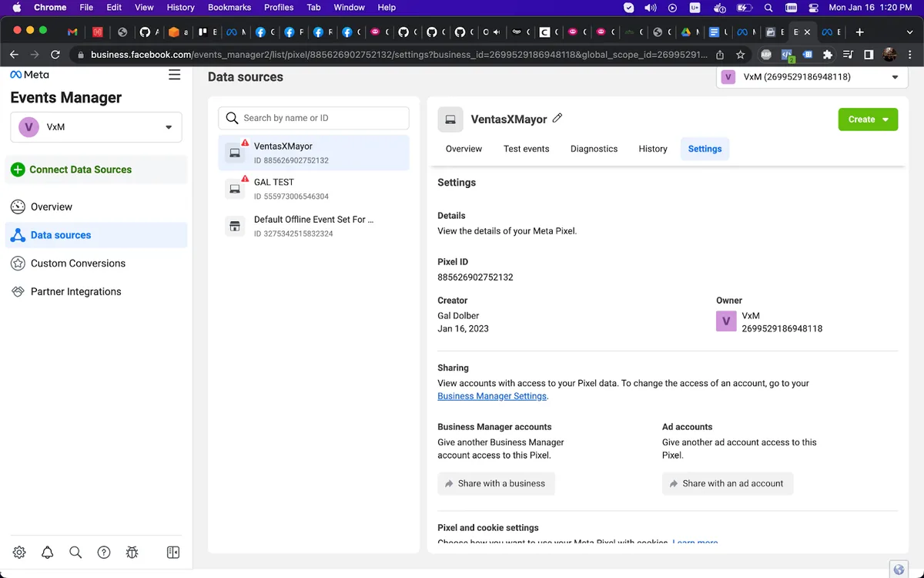Open the History tab
The image size is (924, 578).
[652, 149]
